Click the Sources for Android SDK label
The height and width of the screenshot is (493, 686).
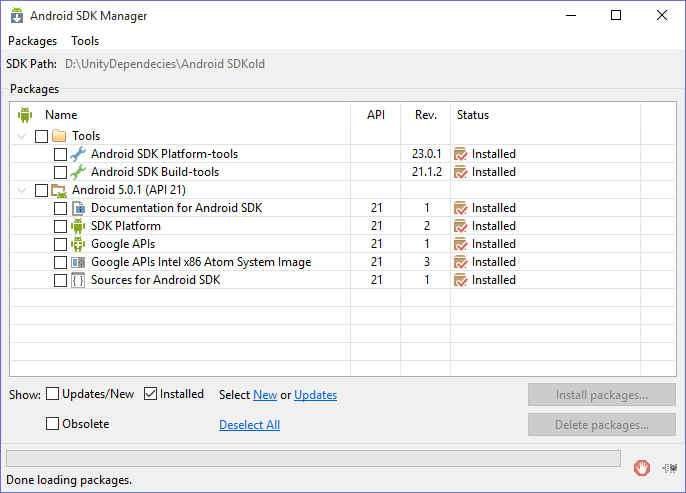coord(156,280)
